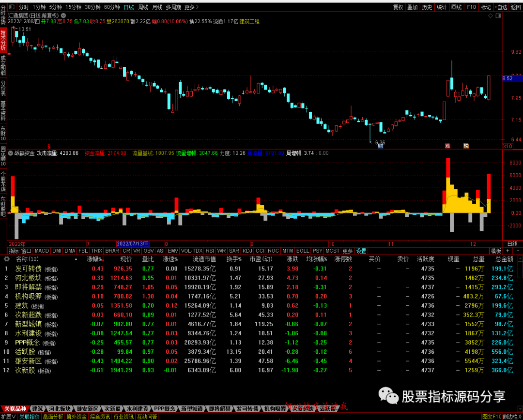
Task: Click the 财 marker under the candlesticks
Action: tap(380, 146)
